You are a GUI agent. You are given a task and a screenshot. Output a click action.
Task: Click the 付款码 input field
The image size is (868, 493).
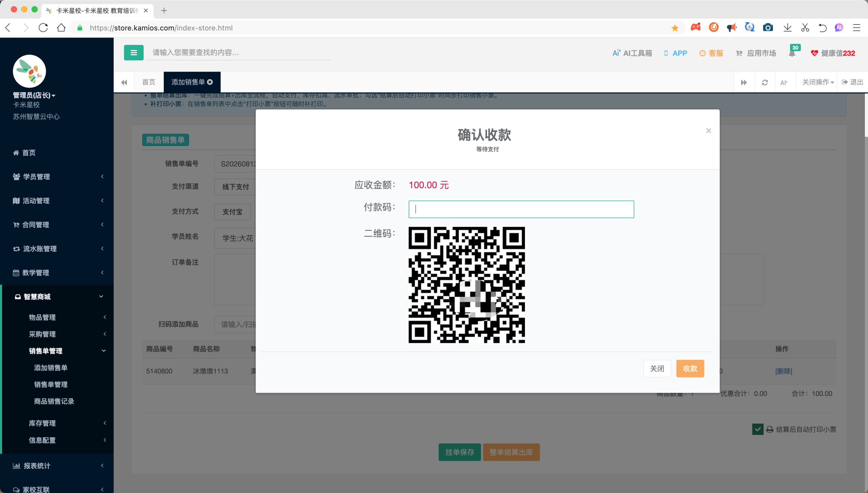[521, 209]
